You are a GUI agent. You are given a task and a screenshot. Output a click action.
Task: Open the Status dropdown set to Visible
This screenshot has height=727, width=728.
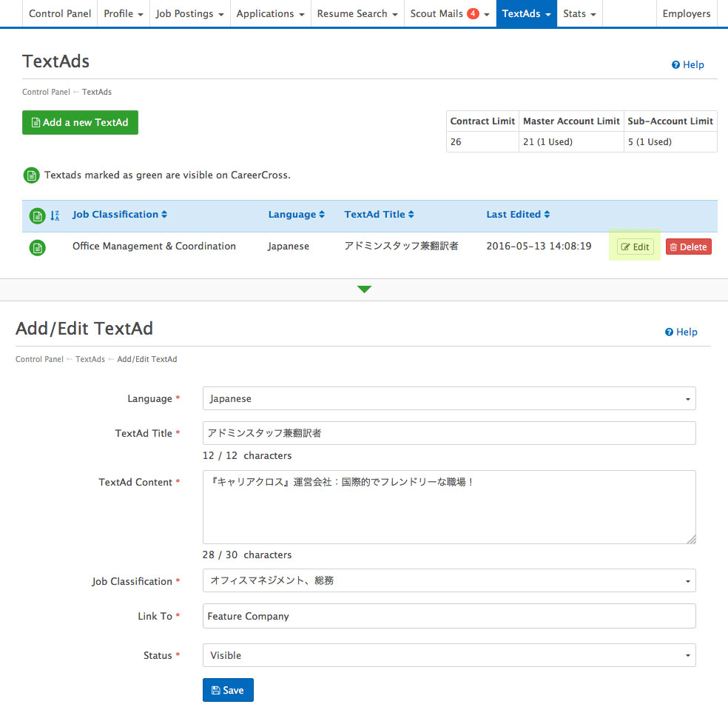point(449,655)
